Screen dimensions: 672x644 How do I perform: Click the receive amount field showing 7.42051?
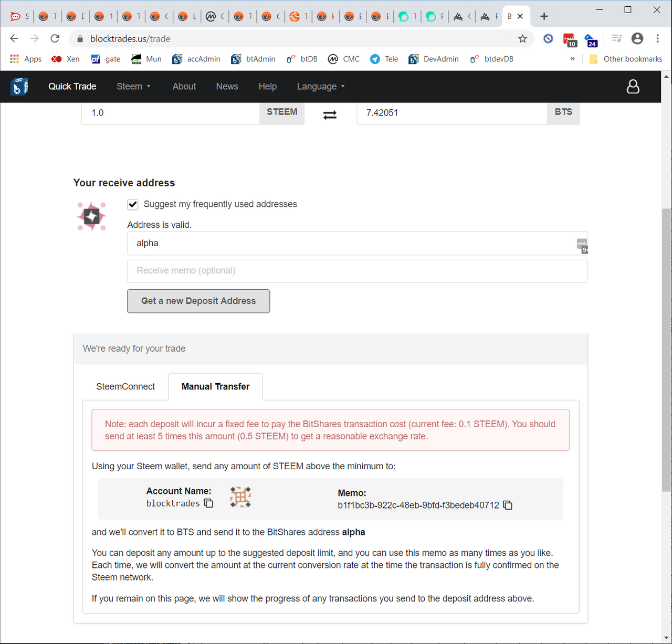pyautogui.click(x=452, y=113)
